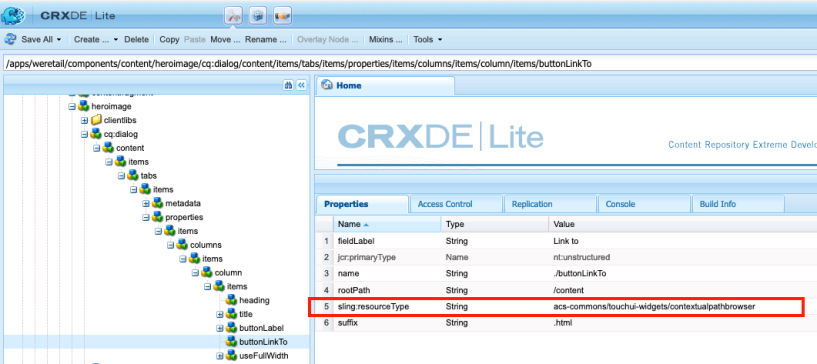Screen dimensions: 817x364
Task: Click the tabs node icon
Action: click(133, 175)
